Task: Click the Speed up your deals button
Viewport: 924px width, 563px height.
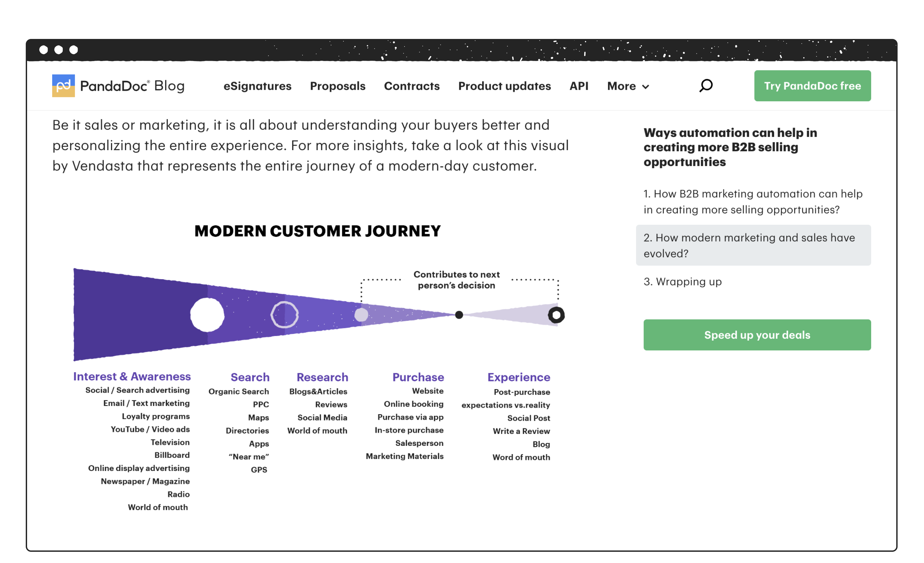Action: tap(757, 335)
